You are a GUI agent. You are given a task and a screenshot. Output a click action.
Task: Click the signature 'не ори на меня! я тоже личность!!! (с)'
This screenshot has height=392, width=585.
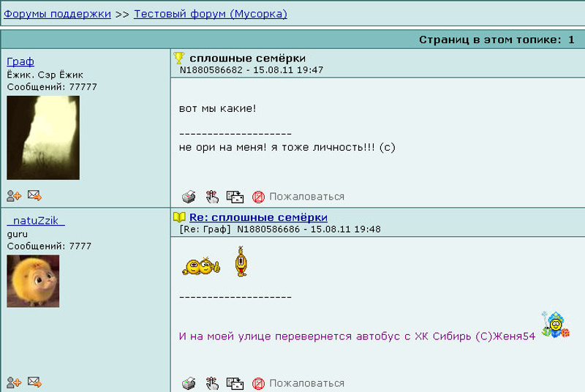coord(287,147)
